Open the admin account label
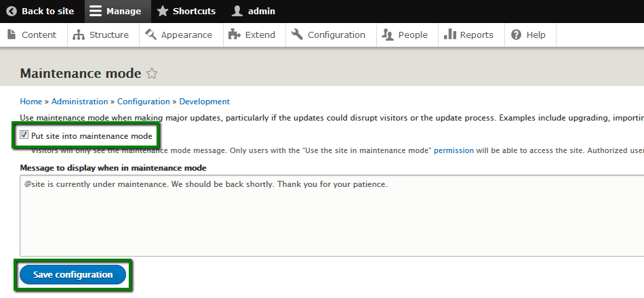The image size is (644, 298). pos(262,12)
